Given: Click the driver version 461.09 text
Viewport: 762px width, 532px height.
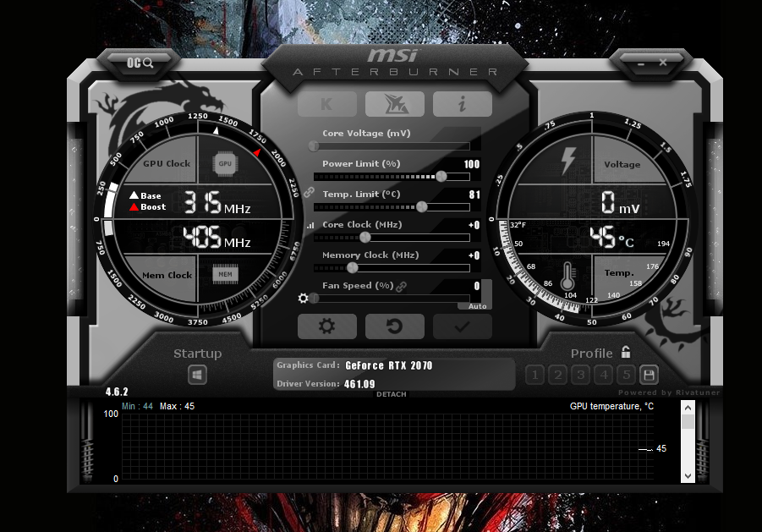Looking at the screenshot, I should click(359, 384).
